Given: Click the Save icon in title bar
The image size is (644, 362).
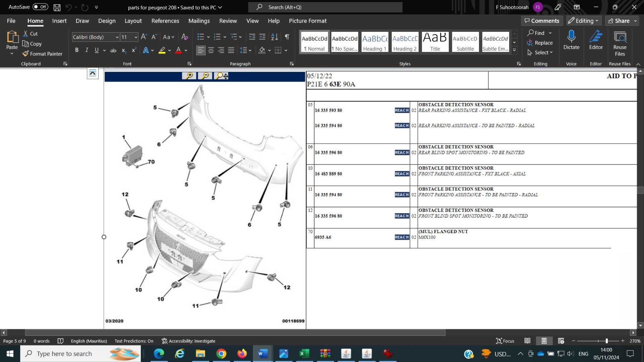Looking at the screenshot, I should click(x=57, y=7).
